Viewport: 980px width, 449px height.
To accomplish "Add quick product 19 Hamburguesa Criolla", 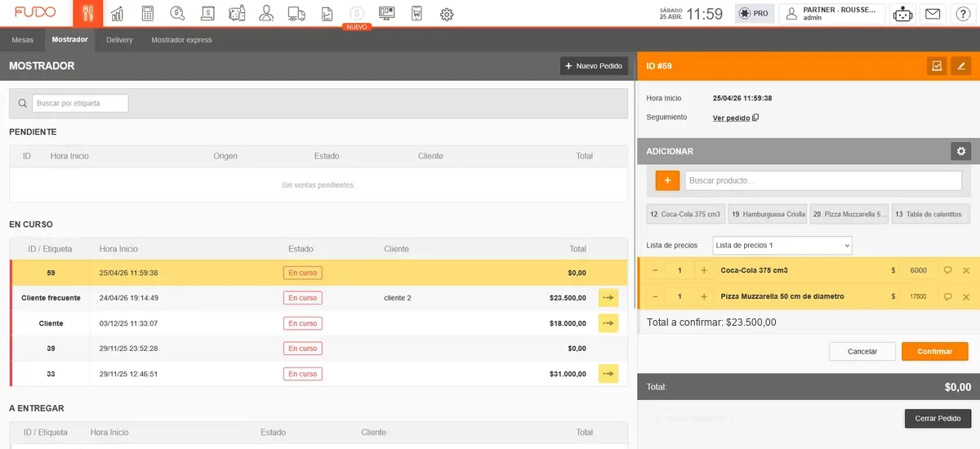I will pyautogui.click(x=767, y=214).
